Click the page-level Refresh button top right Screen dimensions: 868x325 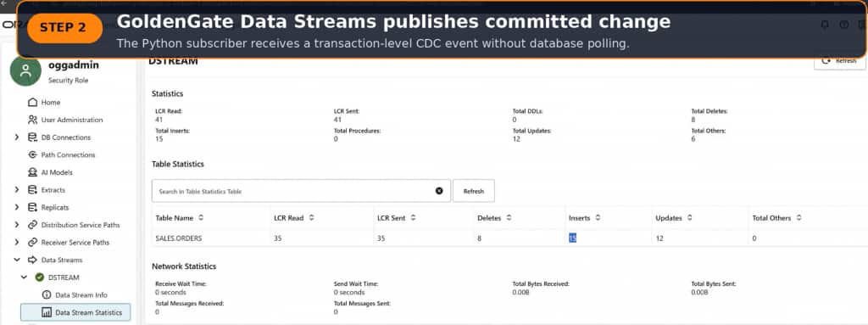[x=840, y=61]
